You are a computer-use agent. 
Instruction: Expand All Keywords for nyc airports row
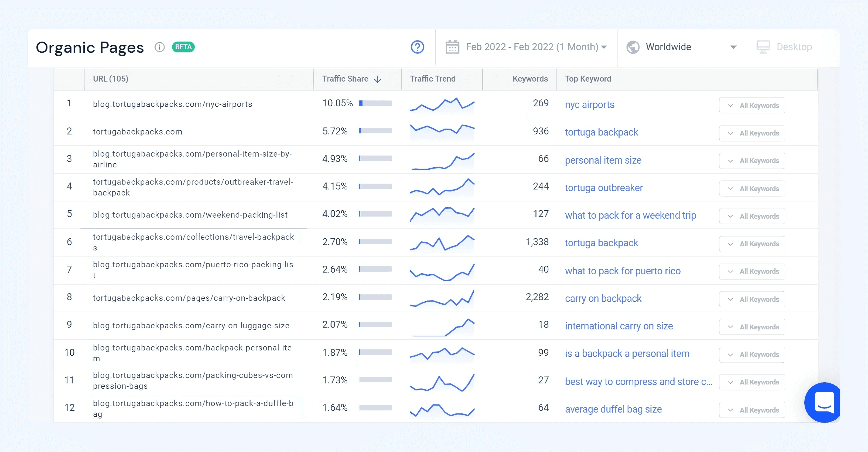[752, 106]
